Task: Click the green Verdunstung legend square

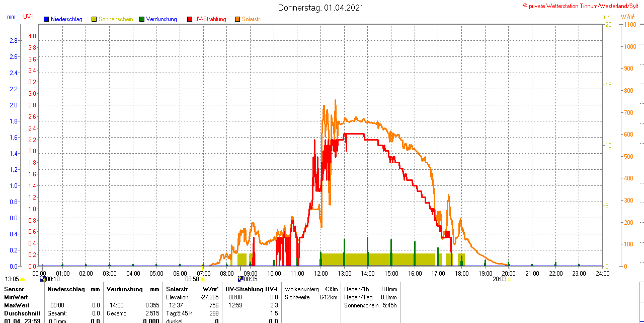Action: 142,19
